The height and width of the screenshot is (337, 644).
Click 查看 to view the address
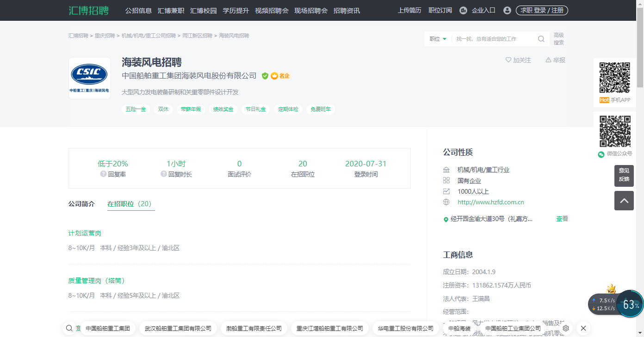coord(562,219)
